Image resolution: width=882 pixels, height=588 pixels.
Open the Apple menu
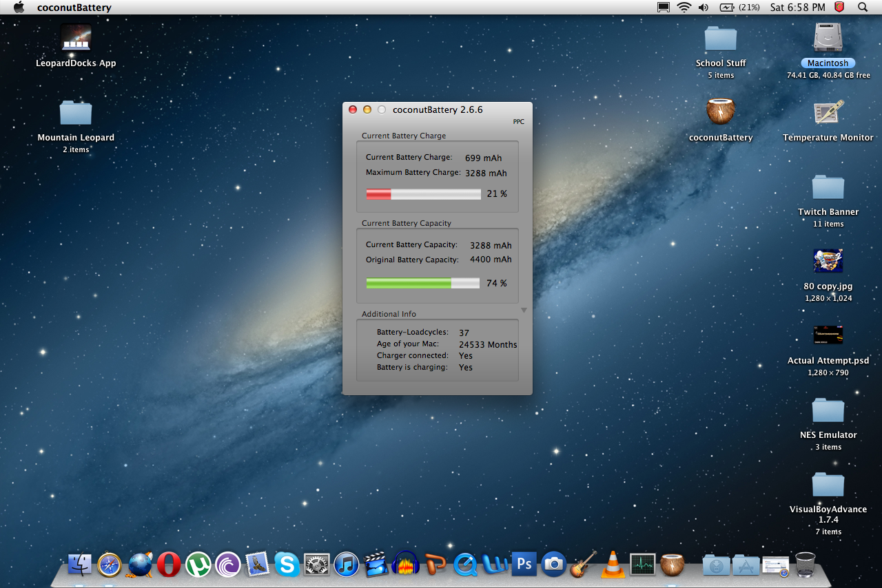click(19, 7)
